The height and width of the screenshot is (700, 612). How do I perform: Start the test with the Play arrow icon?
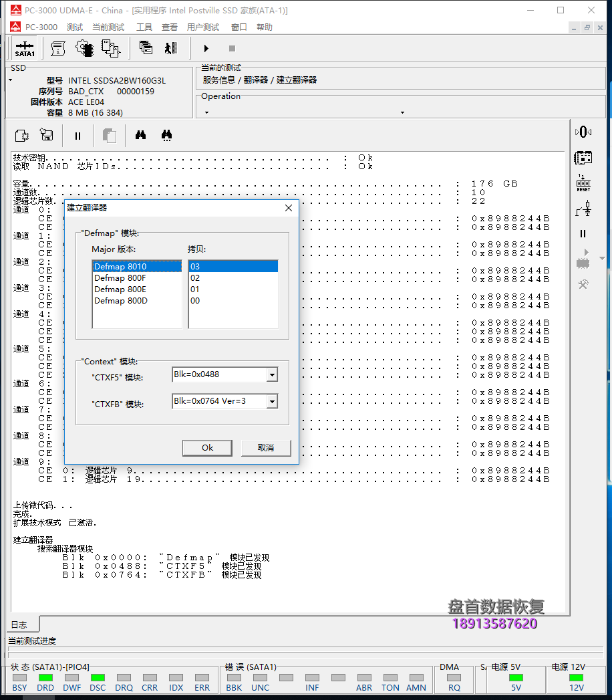pos(206,48)
